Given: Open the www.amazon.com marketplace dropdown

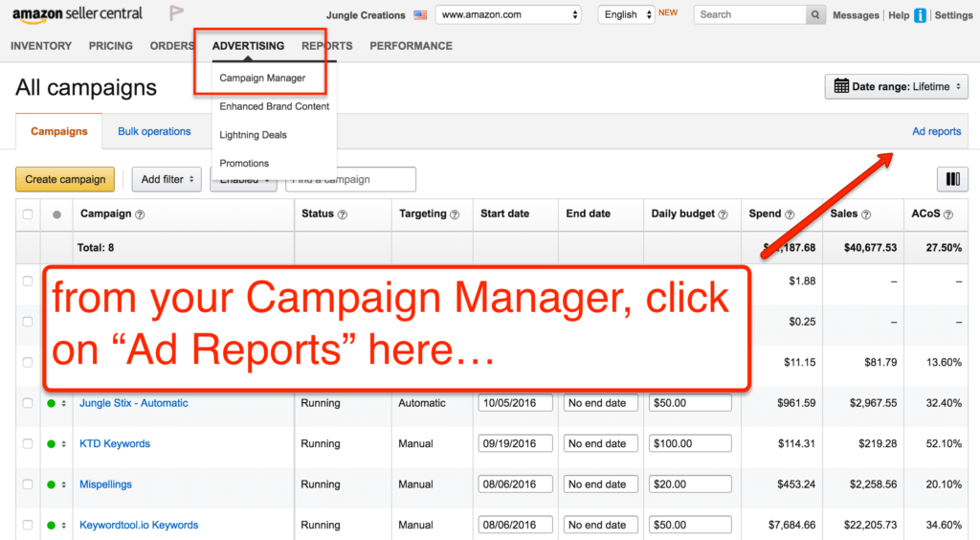Looking at the screenshot, I should click(x=508, y=14).
